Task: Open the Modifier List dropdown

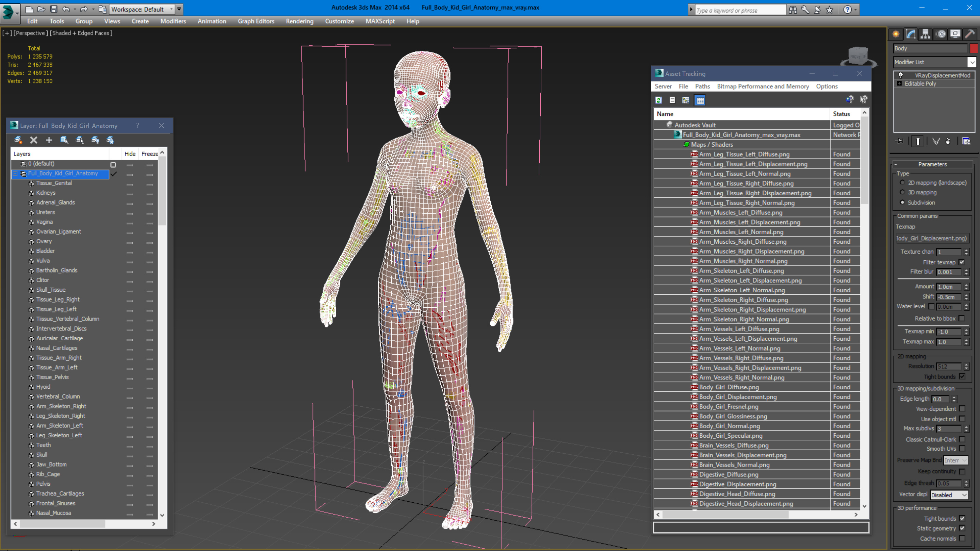Action: click(935, 62)
